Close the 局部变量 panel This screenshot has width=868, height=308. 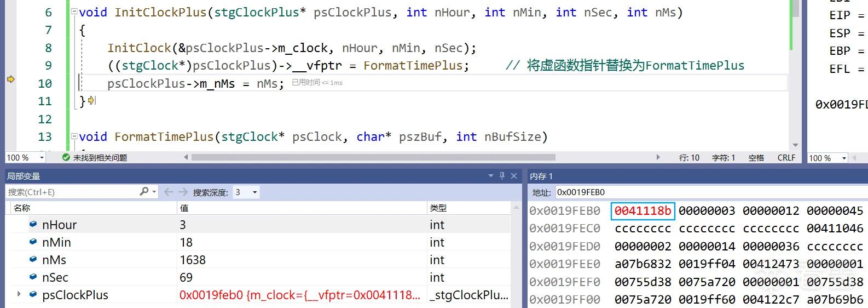click(x=514, y=176)
